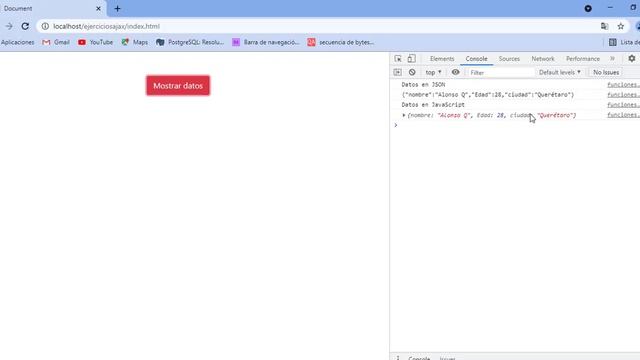
Task: Open the Gmail bookmark
Action: tap(56, 42)
